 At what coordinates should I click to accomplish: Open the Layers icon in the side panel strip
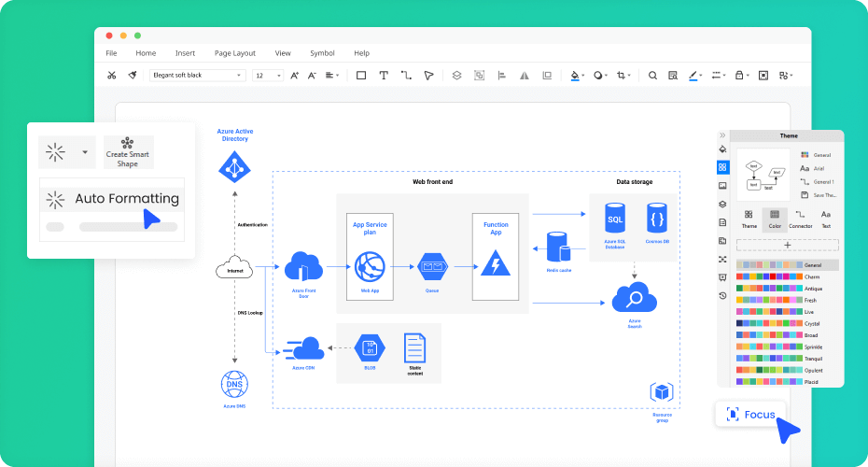pyautogui.click(x=722, y=204)
